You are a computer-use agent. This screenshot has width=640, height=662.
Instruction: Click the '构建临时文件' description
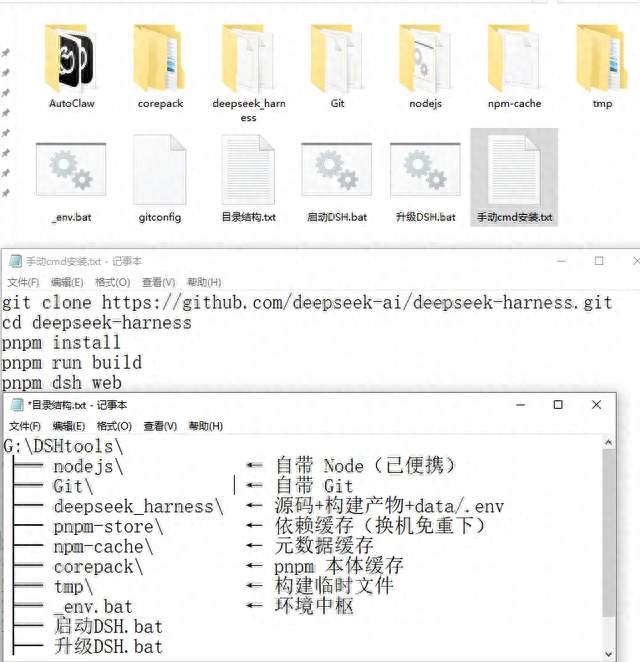[x=334, y=586]
